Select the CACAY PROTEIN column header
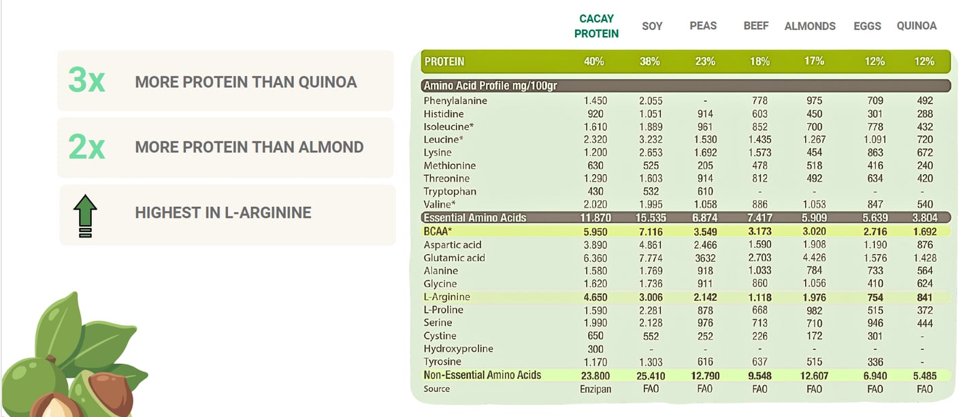Viewport: 980px width, 417px height. 596,26
